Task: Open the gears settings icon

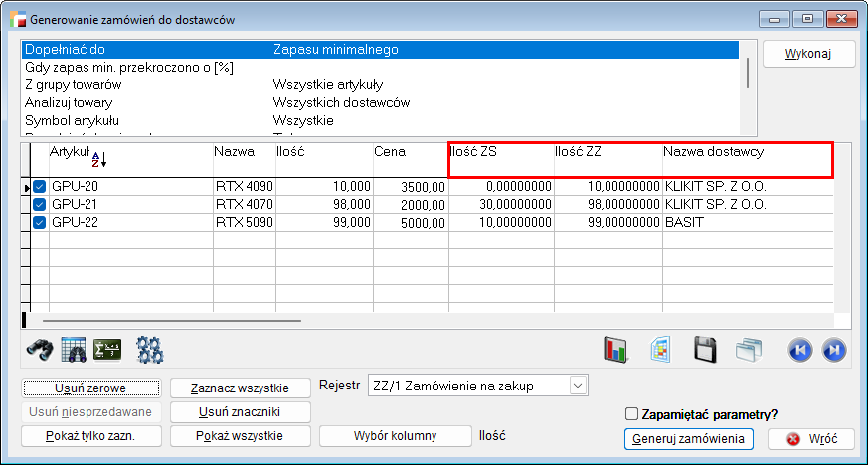Action: [150, 349]
